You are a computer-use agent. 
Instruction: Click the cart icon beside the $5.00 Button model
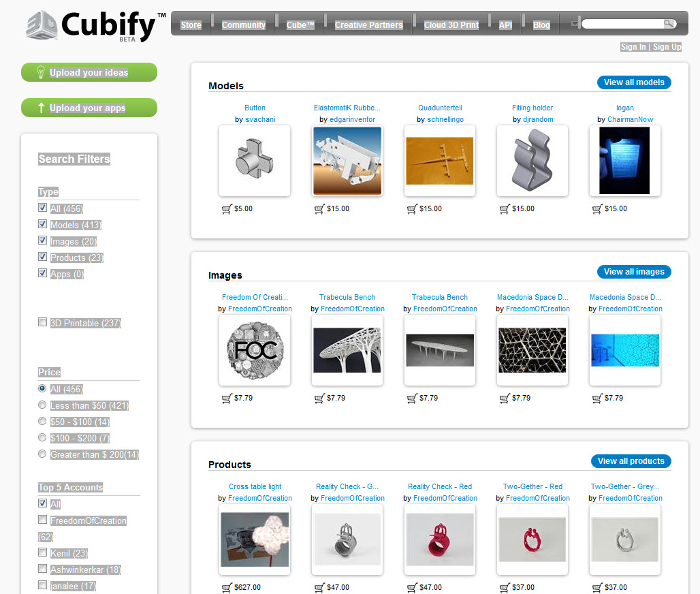[x=226, y=209]
